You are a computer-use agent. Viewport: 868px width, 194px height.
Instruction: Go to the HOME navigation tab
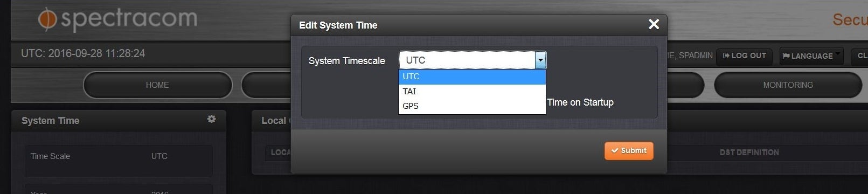157,85
